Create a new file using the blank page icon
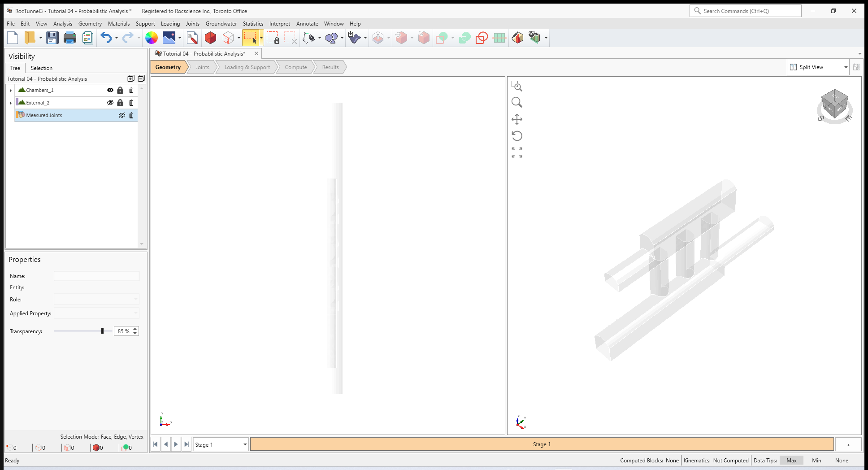The image size is (868, 470). click(x=13, y=38)
